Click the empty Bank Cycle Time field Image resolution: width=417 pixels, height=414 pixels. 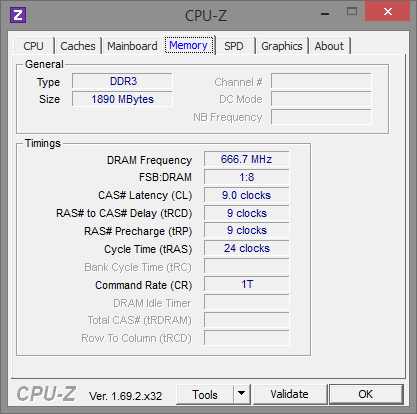[x=247, y=266]
